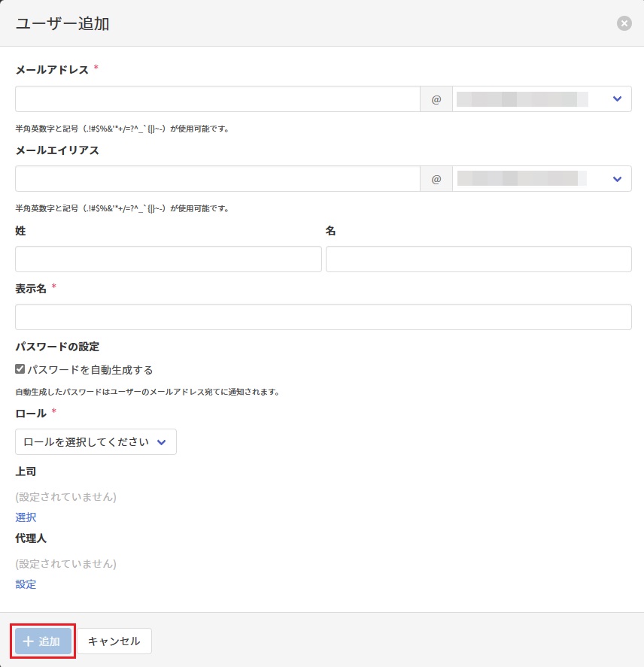Click the パスワードを自動生成する label text
The height and width of the screenshot is (667, 644).
tap(90, 370)
